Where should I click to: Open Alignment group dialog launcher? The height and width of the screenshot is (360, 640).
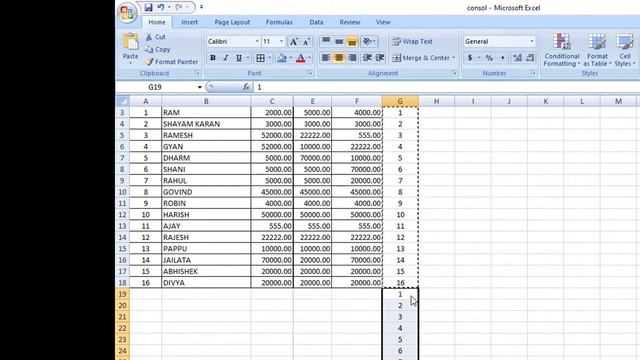pyautogui.click(x=454, y=73)
